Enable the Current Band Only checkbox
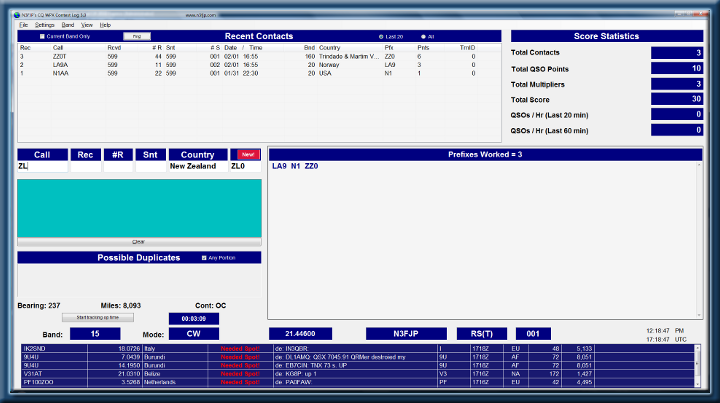Viewport: 720px width, 403px height. click(43, 36)
